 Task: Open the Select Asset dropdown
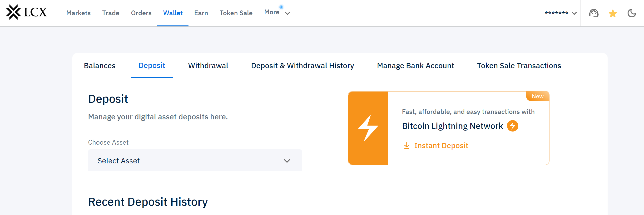pyautogui.click(x=195, y=161)
